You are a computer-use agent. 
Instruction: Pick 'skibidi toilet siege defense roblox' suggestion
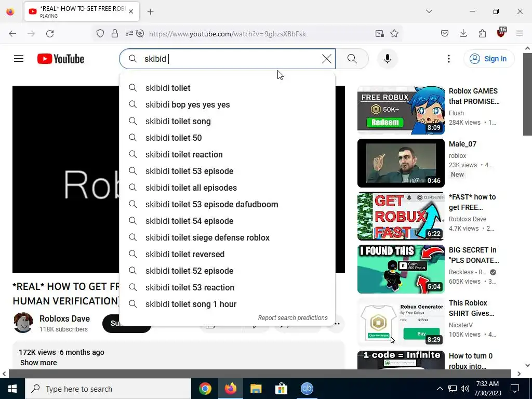tap(228, 237)
